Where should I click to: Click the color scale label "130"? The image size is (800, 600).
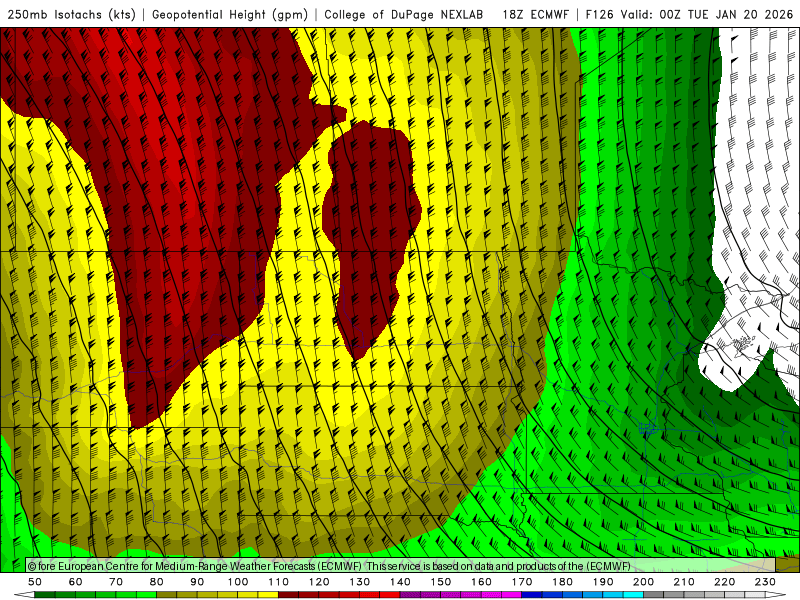(360, 582)
